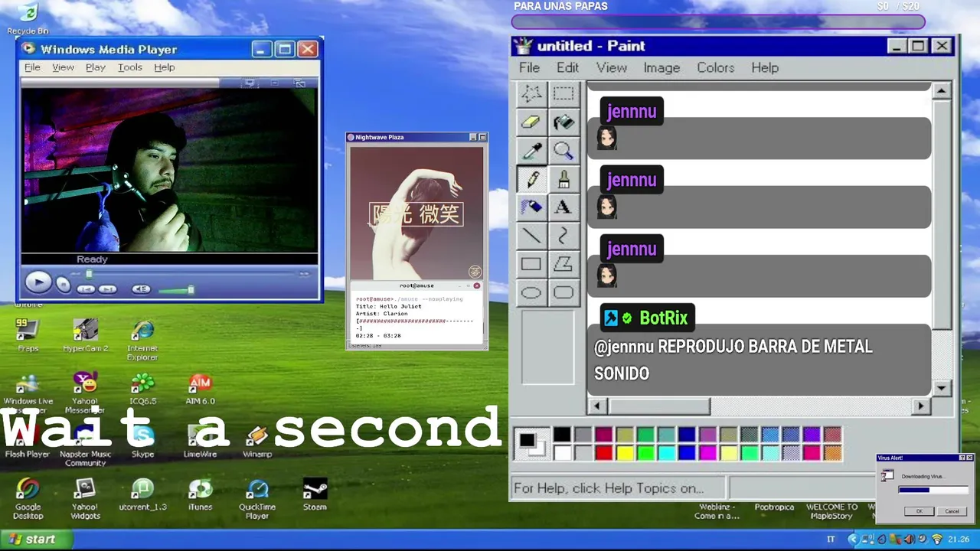This screenshot has height=551, width=980.
Task: Pick the Text tool in Paint
Action: click(x=563, y=207)
